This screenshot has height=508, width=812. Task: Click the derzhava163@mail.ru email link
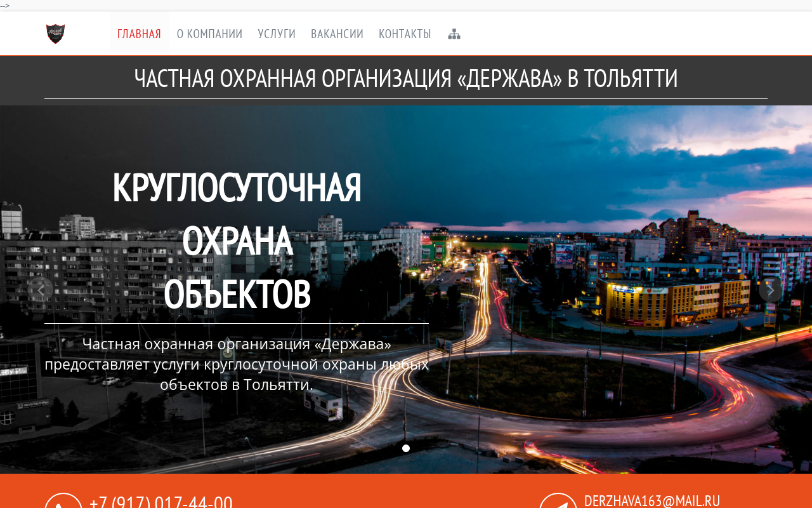pyautogui.click(x=652, y=501)
